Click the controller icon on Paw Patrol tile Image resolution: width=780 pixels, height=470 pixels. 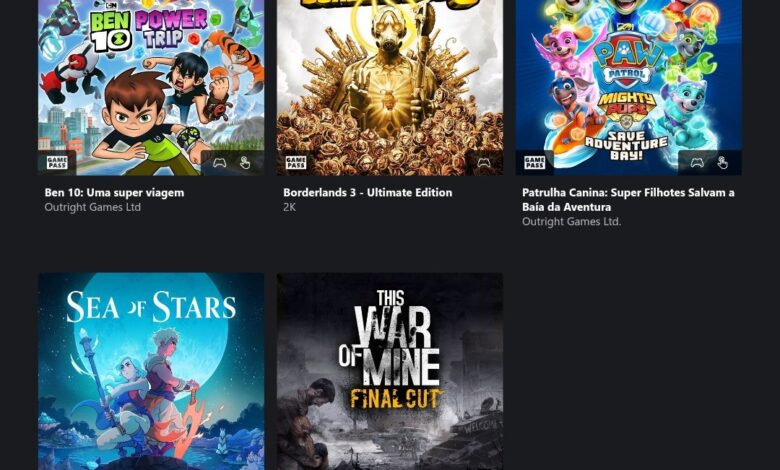(697, 163)
